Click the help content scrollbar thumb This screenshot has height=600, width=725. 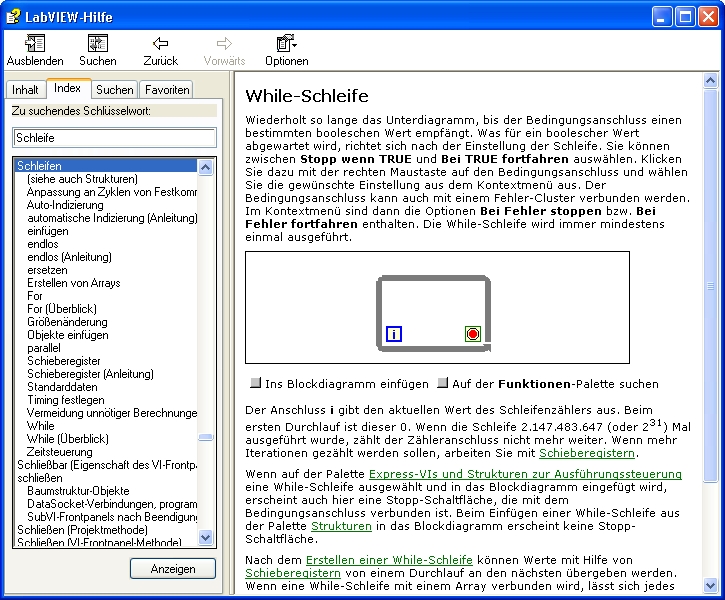[x=710, y=287]
